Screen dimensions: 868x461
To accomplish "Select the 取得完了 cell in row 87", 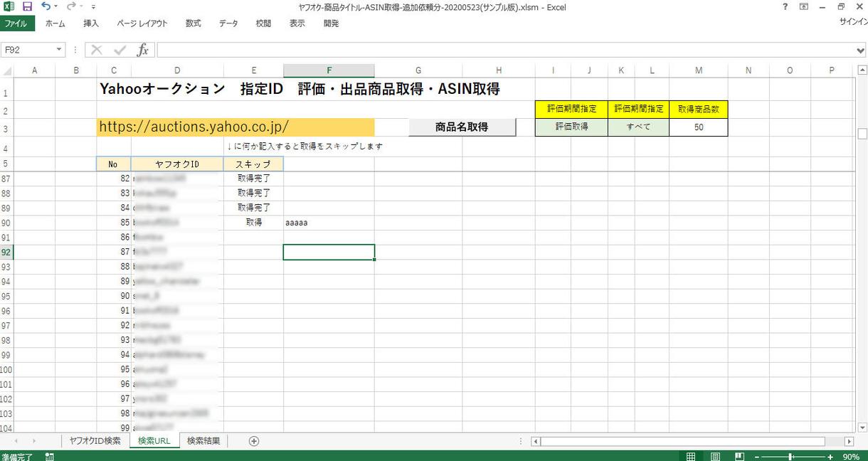I will tap(253, 178).
